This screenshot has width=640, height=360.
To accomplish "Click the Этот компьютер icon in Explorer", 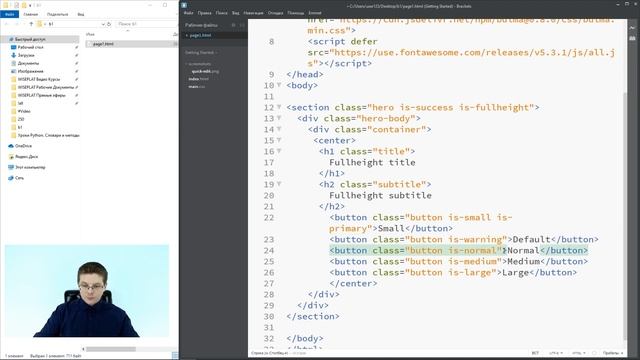I will click(11, 167).
